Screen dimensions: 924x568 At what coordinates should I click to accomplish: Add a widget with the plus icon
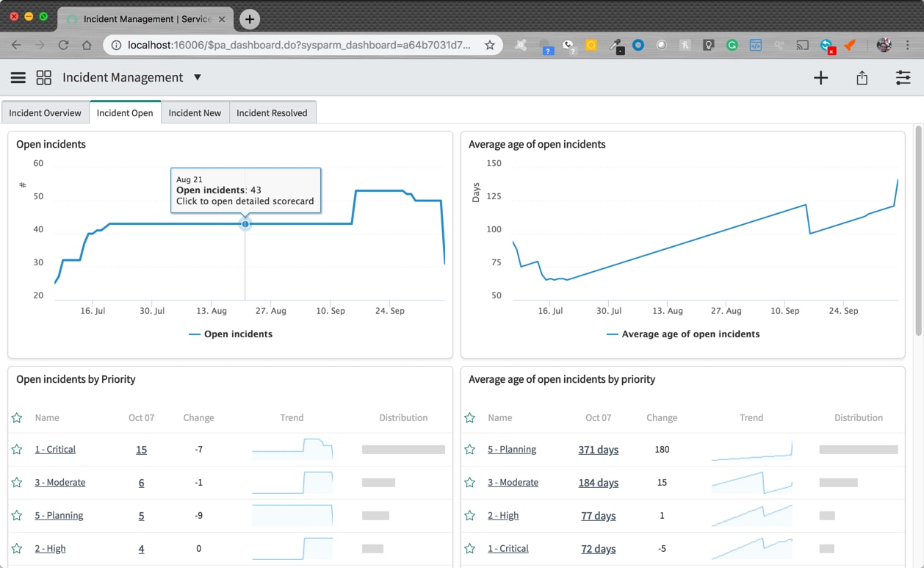820,77
